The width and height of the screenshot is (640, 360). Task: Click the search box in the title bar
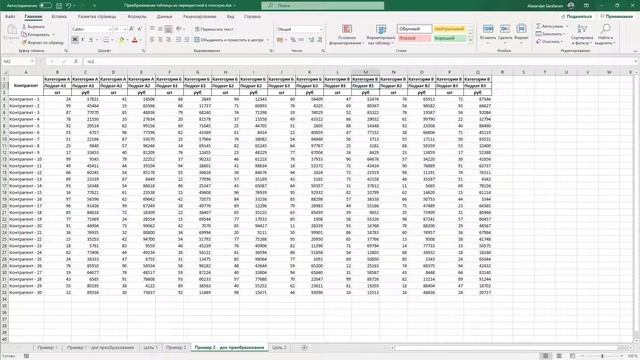(x=322, y=5)
